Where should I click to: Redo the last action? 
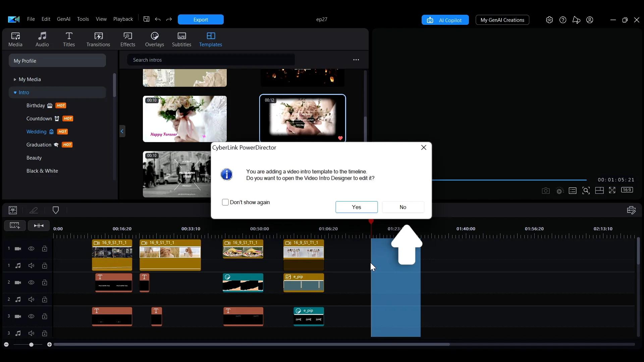(x=169, y=19)
